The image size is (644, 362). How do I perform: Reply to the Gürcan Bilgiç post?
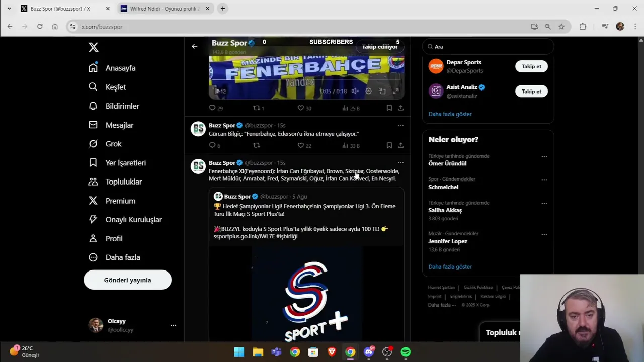coord(215,146)
